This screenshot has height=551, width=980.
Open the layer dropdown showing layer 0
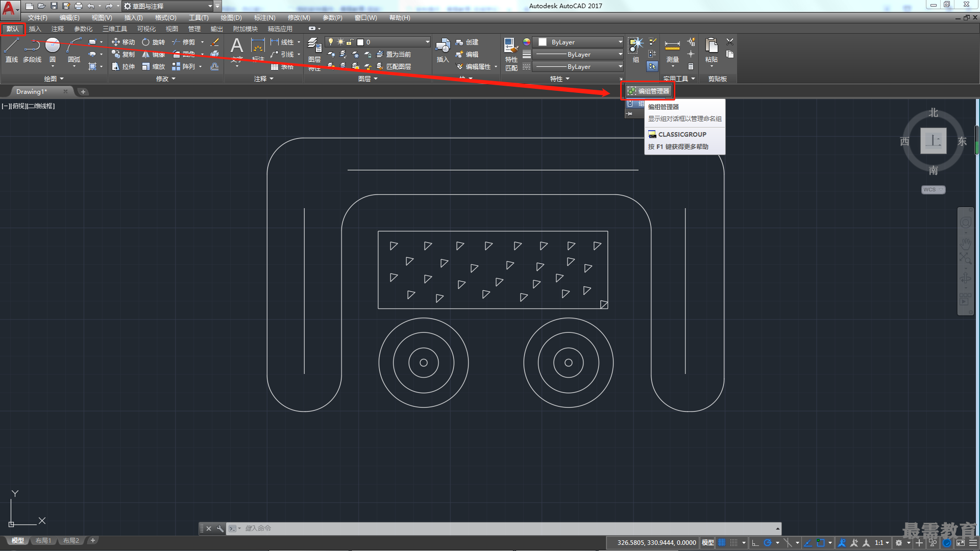tap(378, 42)
